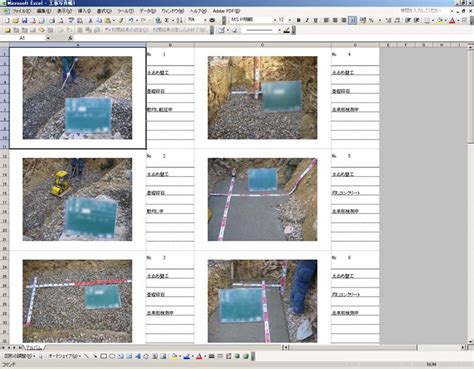Select the yellow plate compactor photo
474x369 pixels.
(77, 199)
